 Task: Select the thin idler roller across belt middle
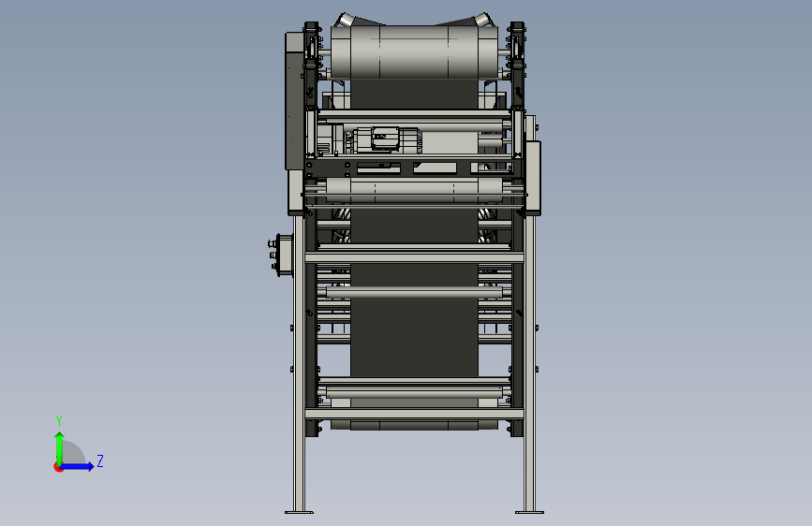[414, 294]
